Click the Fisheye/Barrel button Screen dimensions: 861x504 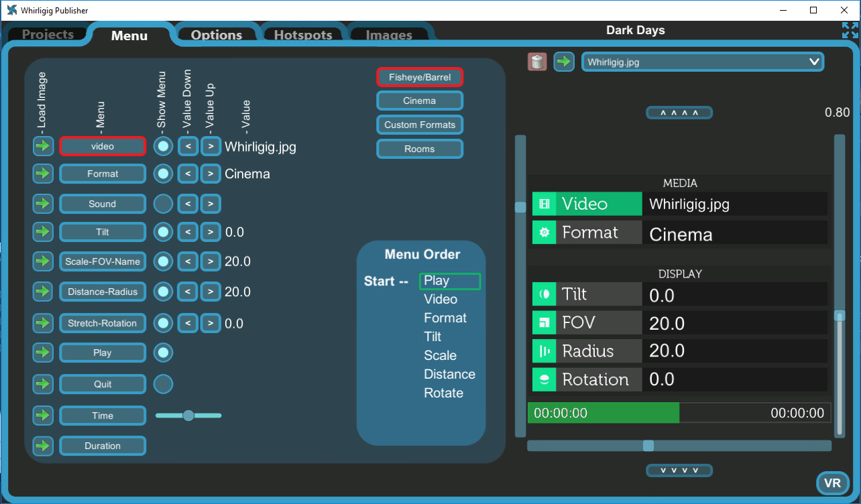click(x=420, y=77)
